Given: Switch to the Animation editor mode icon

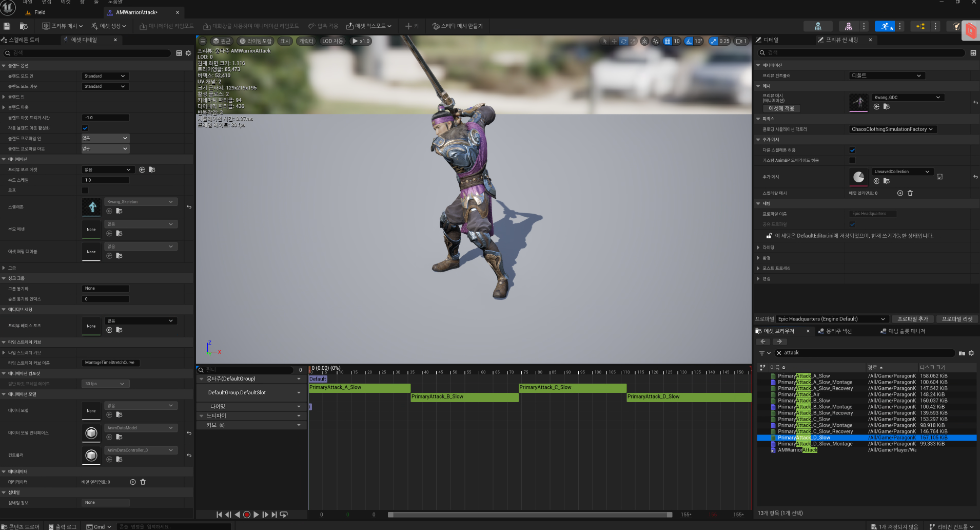Looking at the screenshot, I should coord(885,26).
